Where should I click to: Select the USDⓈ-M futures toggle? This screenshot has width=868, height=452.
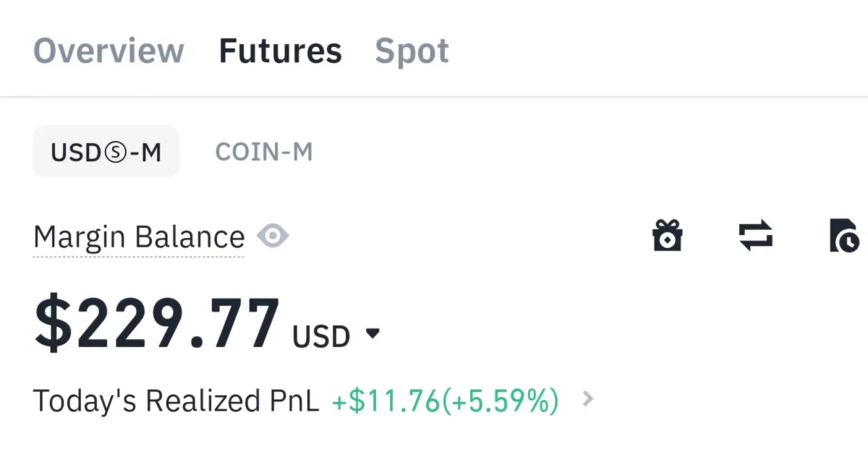point(106,152)
